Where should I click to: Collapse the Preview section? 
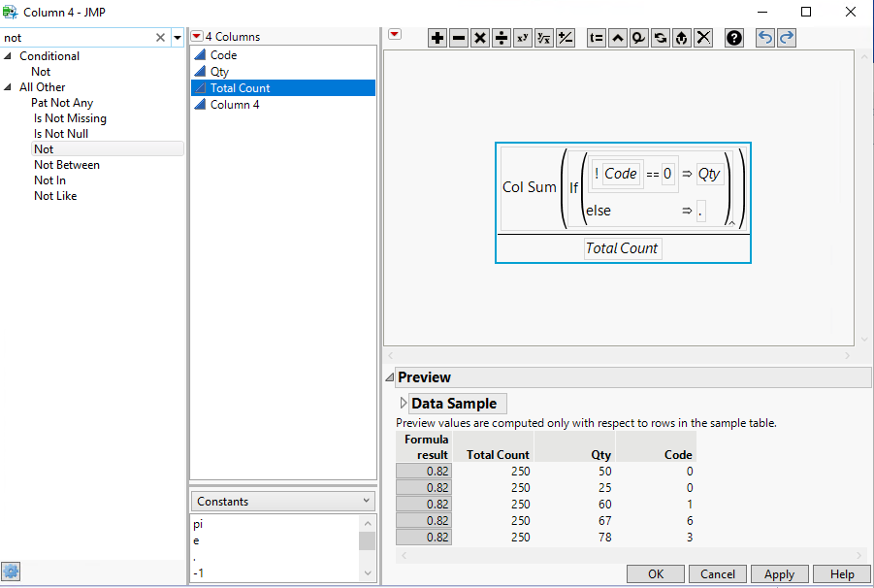pyautogui.click(x=390, y=377)
